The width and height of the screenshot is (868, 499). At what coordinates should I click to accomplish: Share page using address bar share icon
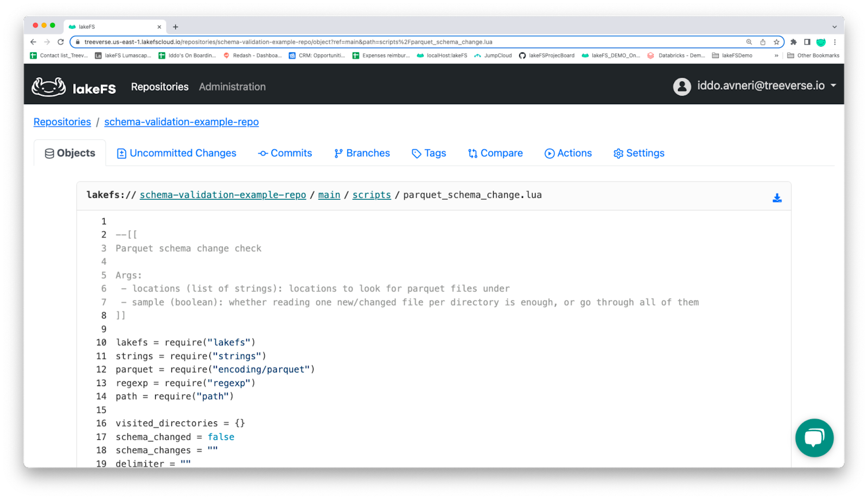click(x=763, y=42)
